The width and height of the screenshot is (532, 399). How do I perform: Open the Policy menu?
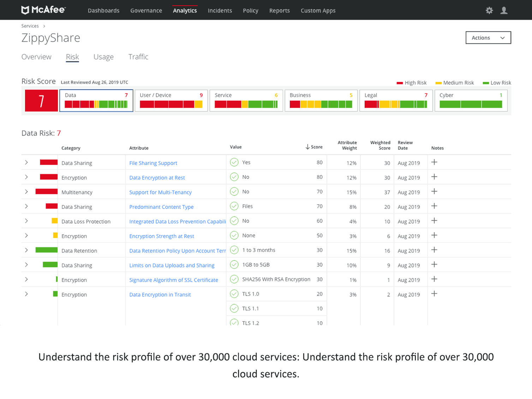[251, 11]
